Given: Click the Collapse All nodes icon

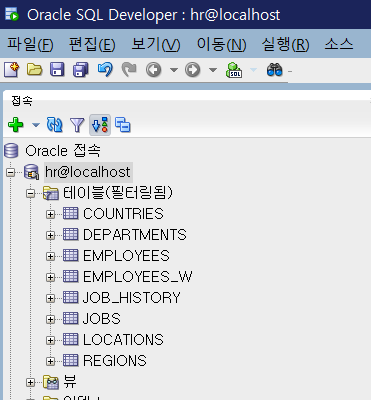Looking at the screenshot, I should point(123,125).
